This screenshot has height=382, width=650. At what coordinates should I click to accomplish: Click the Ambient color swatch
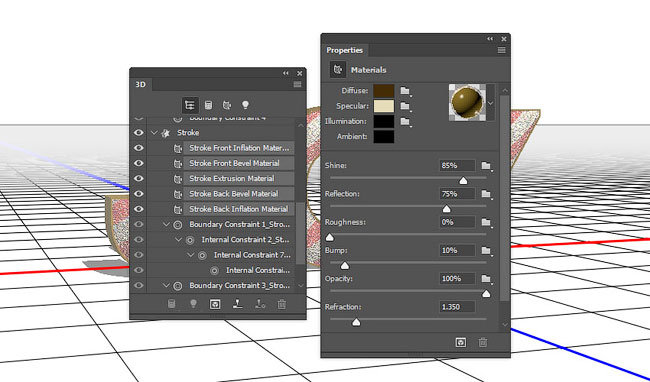383,136
